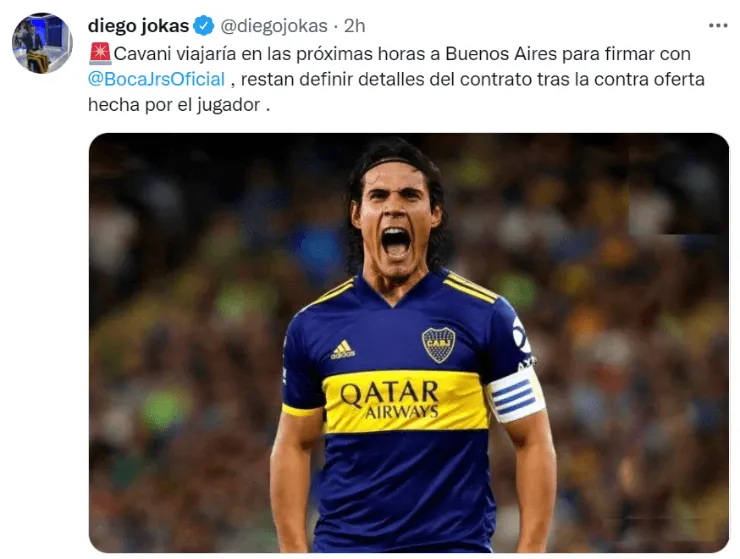Open the diego jokas display name
The image size is (740, 559).
138,25
